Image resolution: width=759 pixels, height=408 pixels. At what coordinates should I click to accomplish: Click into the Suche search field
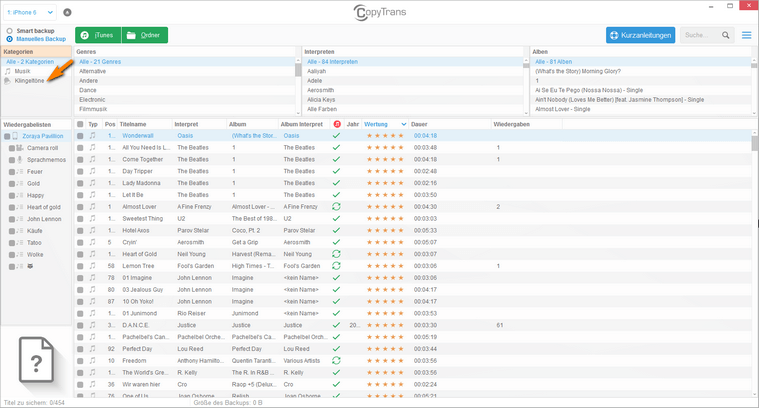698,35
